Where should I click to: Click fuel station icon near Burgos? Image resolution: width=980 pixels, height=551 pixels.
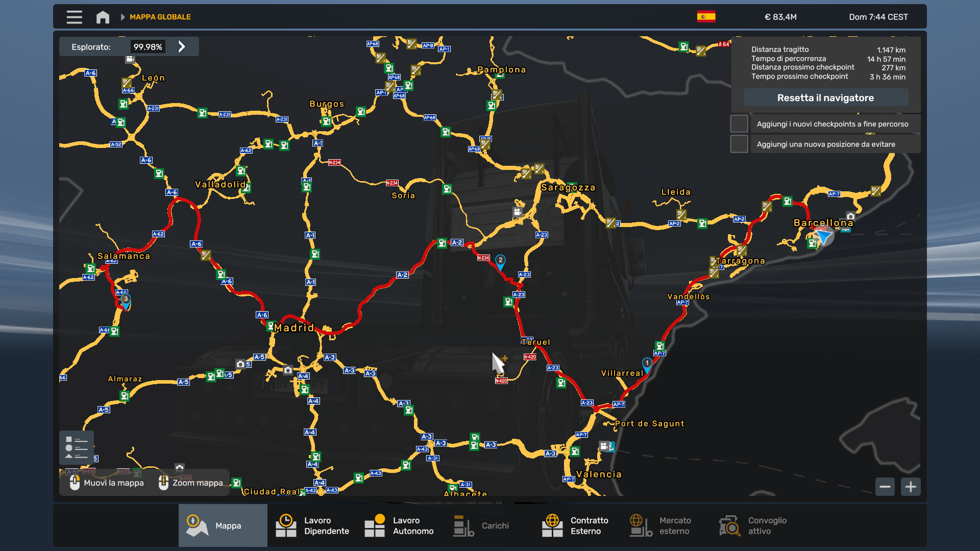326,121
